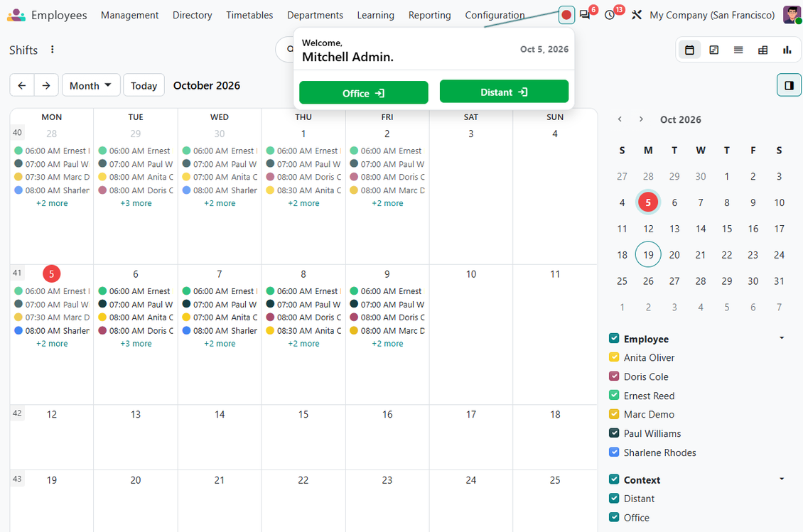Click the red attendance status indicator
This screenshot has width=803, height=532.
click(x=566, y=15)
